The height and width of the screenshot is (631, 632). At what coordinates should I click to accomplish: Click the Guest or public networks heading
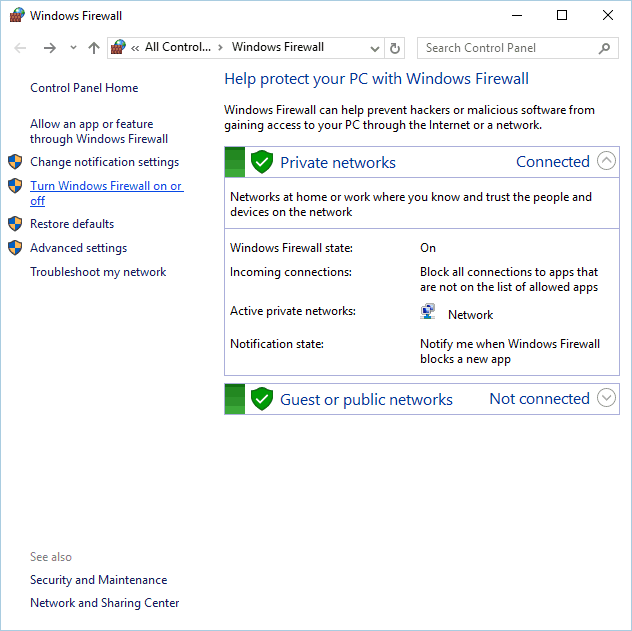366,400
